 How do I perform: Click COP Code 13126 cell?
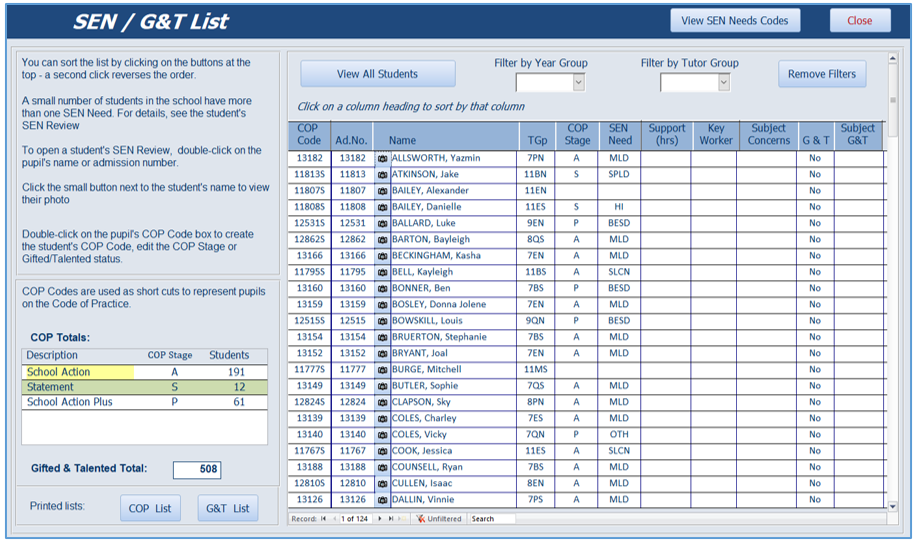click(x=309, y=500)
